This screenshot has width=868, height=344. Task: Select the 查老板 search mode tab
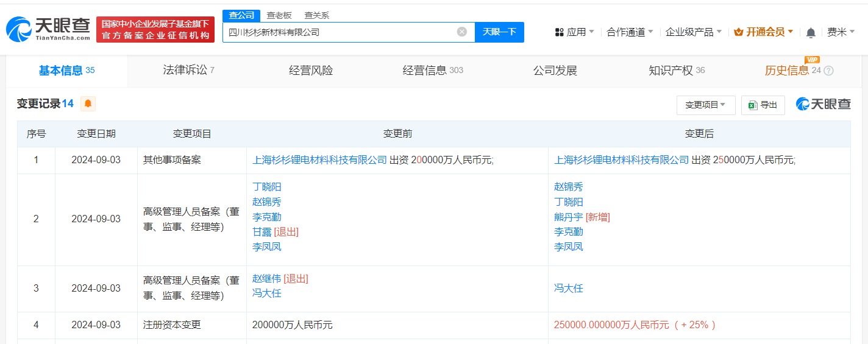pos(279,15)
